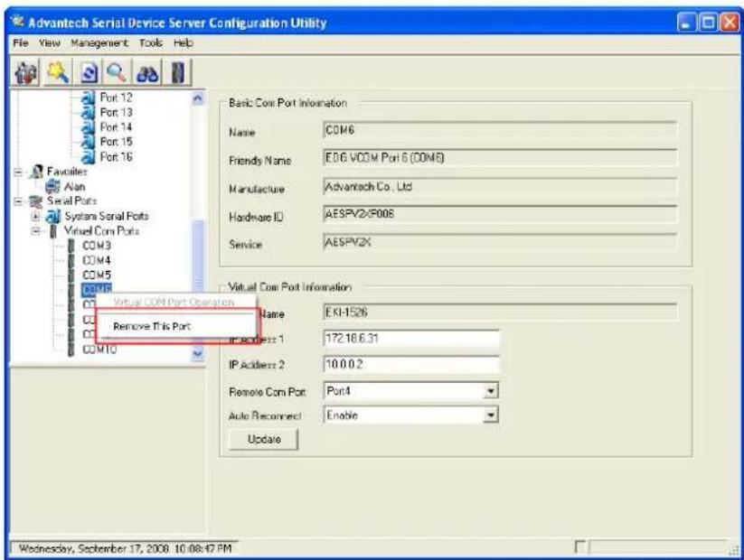Image resolution: width=744 pixels, height=560 pixels.
Task: Collapse the Virtual Com Ports node
Action: [x=35, y=231]
